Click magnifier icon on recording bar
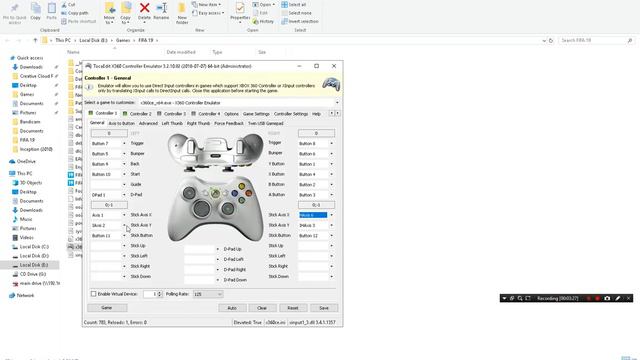This screenshot has height=360, width=640. click(520, 298)
